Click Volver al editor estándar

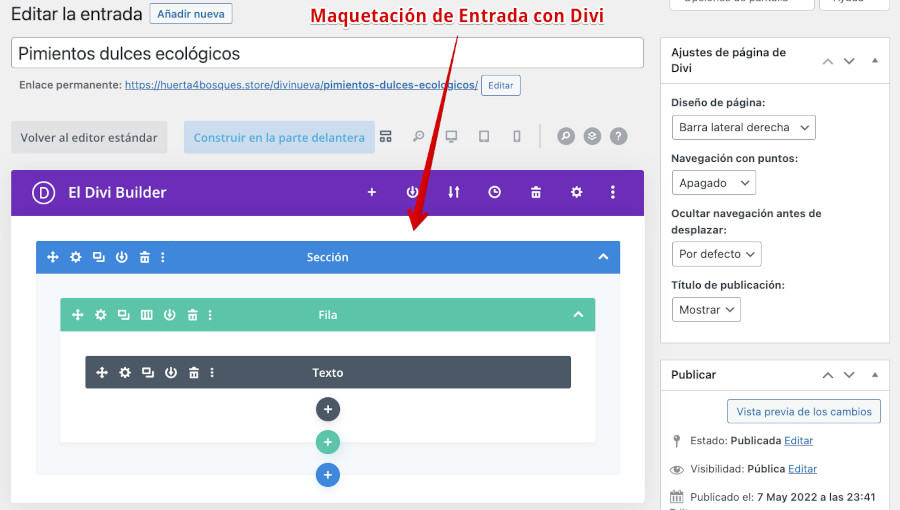click(89, 138)
